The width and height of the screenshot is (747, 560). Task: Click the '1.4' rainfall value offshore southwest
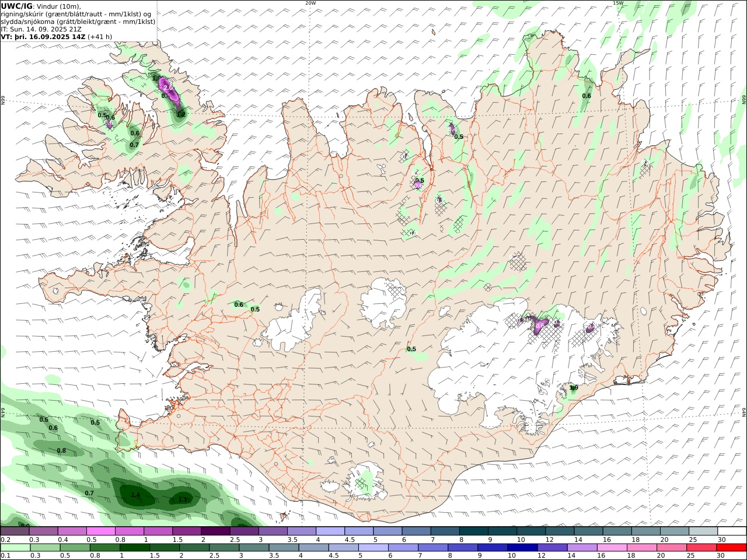[135, 495]
